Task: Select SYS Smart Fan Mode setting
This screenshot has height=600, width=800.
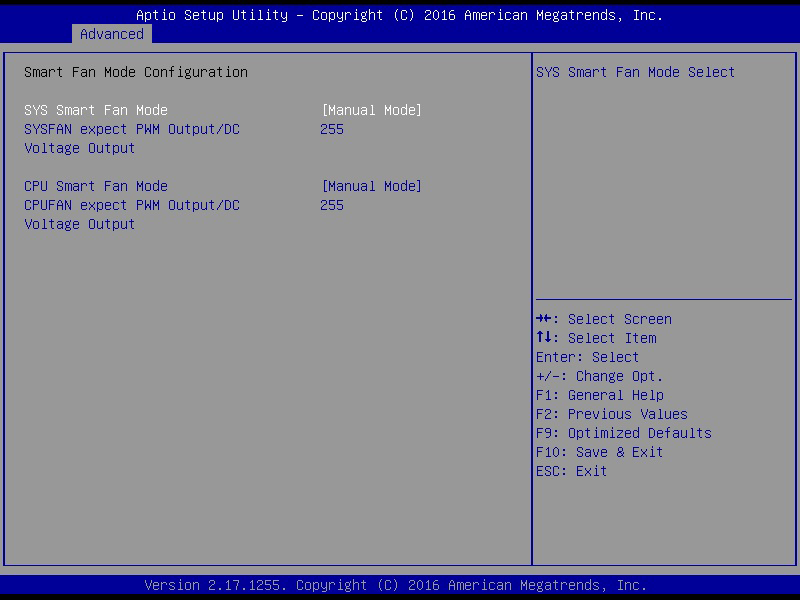Action: tap(96, 110)
